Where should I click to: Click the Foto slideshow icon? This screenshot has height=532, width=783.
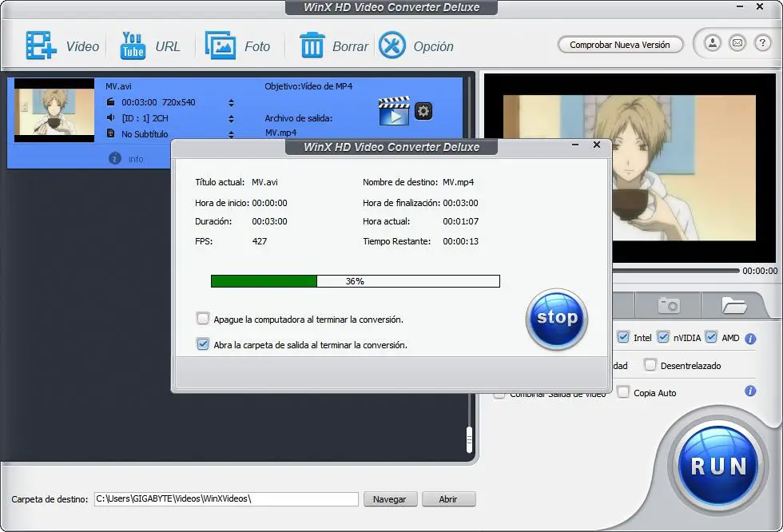[221, 46]
